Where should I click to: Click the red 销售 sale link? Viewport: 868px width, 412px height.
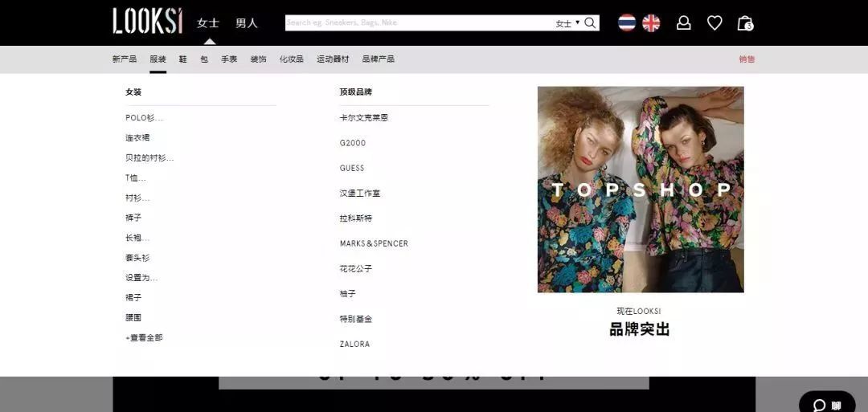(747, 59)
